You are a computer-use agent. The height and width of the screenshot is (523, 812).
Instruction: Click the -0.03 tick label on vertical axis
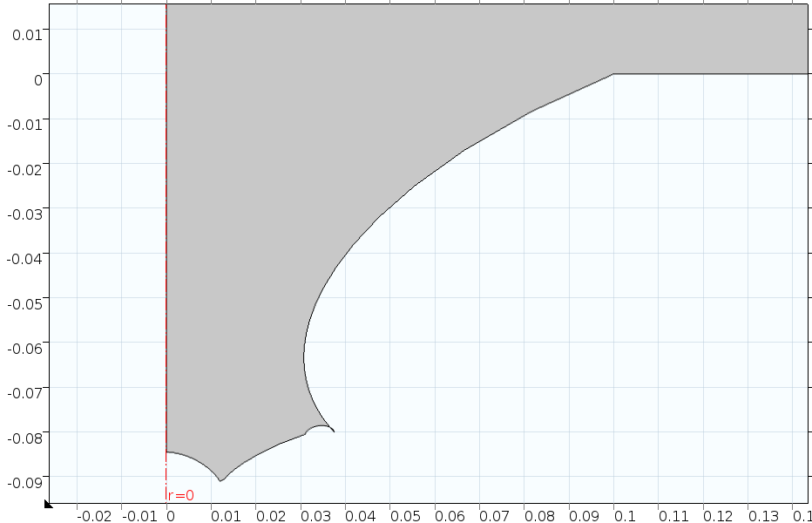(25, 214)
